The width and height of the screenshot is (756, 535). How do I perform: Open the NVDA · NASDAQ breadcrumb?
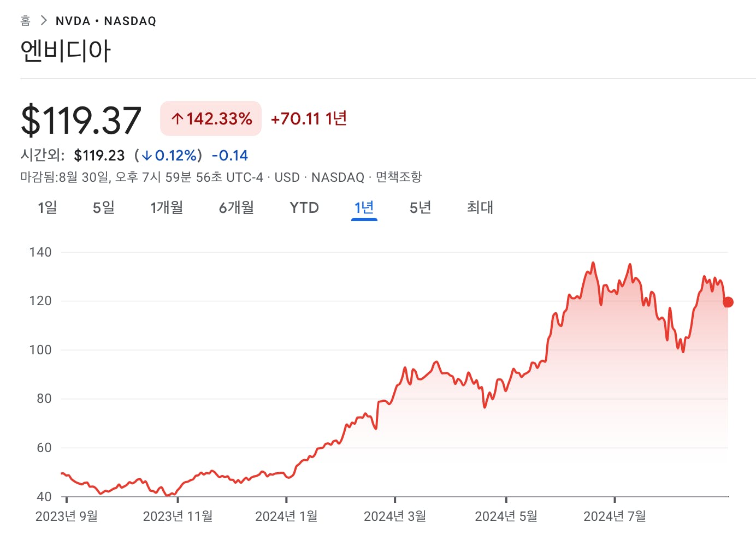[106, 21]
